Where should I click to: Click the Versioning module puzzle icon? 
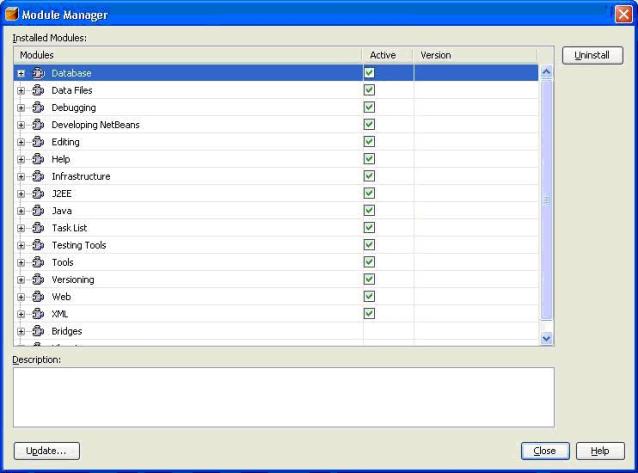pos(39,280)
